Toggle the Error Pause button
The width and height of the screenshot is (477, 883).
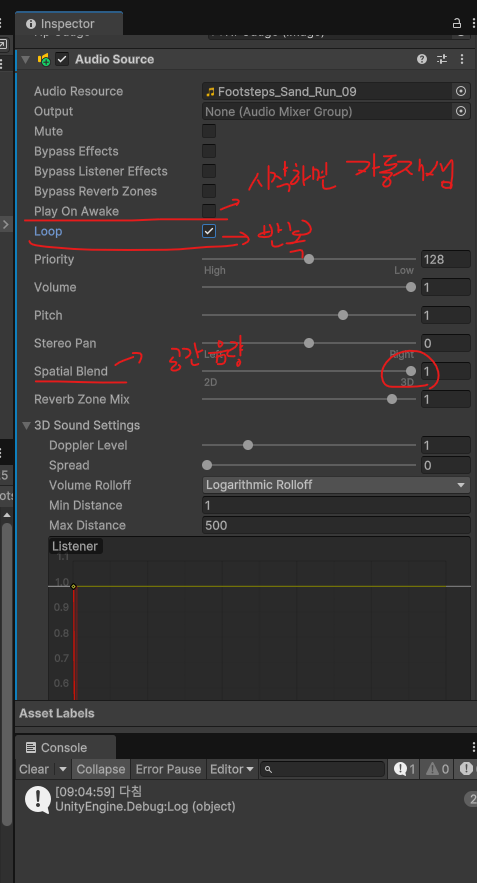pos(168,769)
